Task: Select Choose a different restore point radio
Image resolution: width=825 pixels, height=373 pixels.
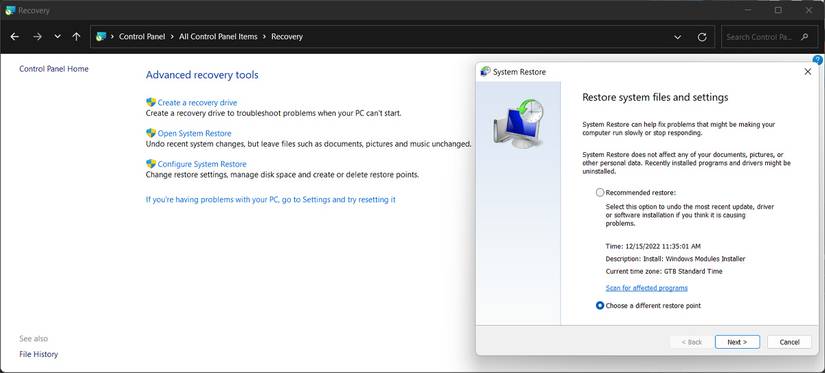Action: [x=600, y=305]
